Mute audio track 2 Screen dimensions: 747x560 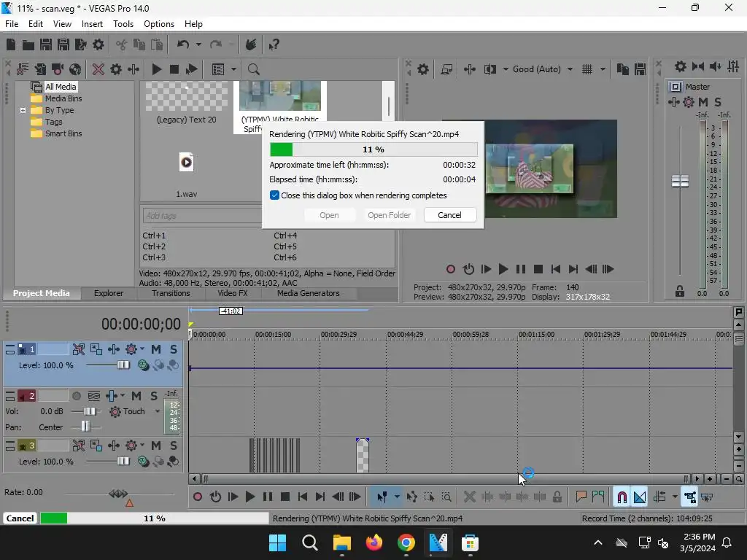tap(136, 396)
